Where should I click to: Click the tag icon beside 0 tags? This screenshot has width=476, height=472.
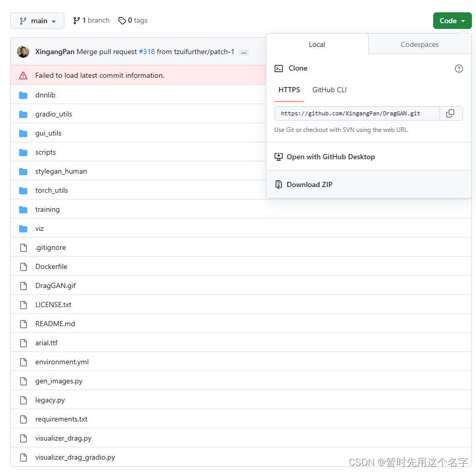[122, 21]
